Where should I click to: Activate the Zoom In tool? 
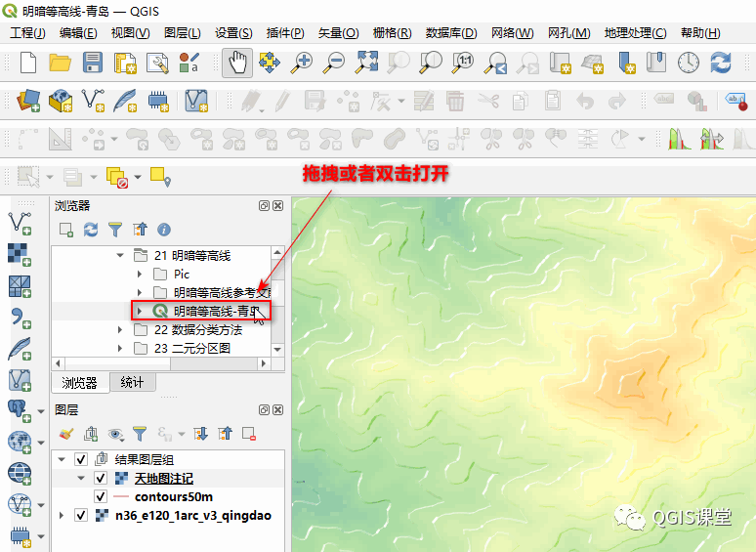pyautogui.click(x=302, y=64)
